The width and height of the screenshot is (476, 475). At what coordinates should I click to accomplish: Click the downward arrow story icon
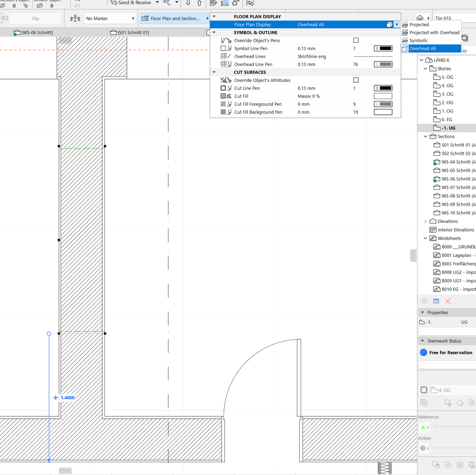tap(188, 3)
